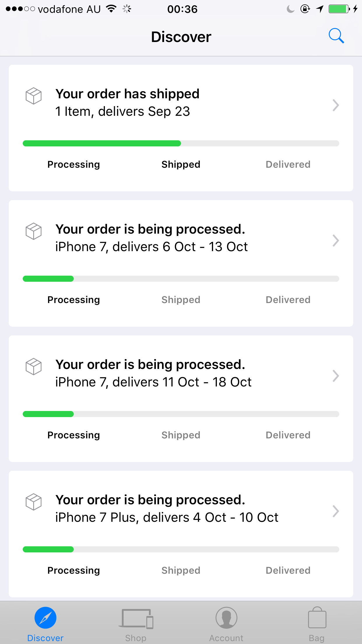Image resolution: width=362 pixels, height=644 pixels.
Task: Switch to the Account tab label
Action: (x=226, y=638)
